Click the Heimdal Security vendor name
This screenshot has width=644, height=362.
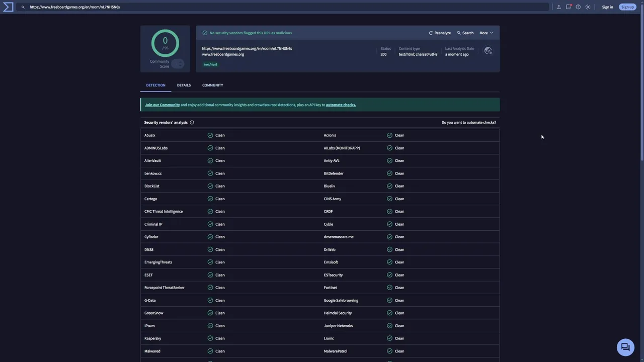point(338,313)
